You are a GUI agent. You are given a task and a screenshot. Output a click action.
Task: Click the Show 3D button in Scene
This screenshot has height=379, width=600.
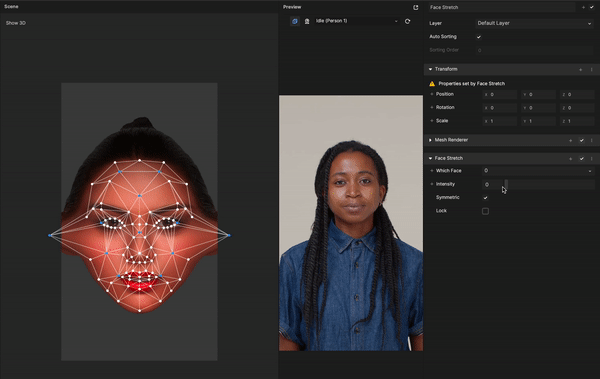tap(16, 23)
